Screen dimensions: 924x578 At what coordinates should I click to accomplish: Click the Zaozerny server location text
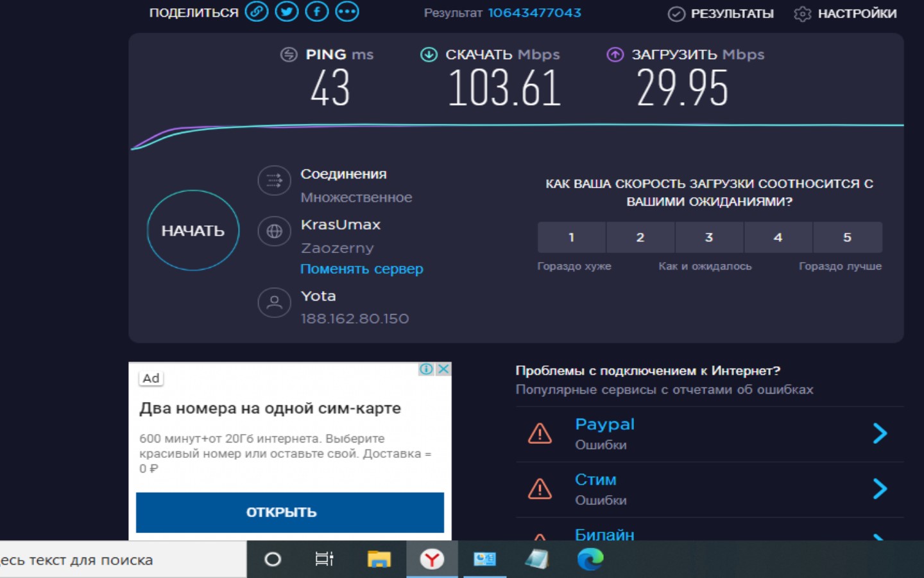point(338,248)
